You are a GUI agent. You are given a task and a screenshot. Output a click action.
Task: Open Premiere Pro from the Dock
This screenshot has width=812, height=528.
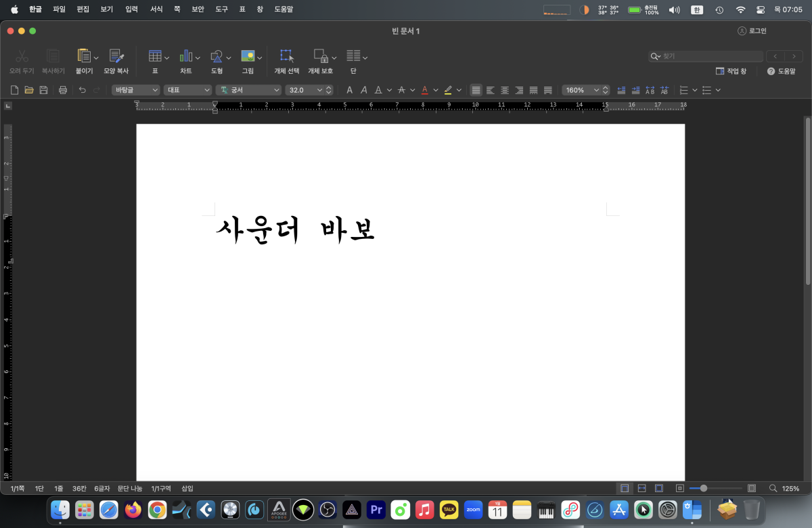coord(376,509)
